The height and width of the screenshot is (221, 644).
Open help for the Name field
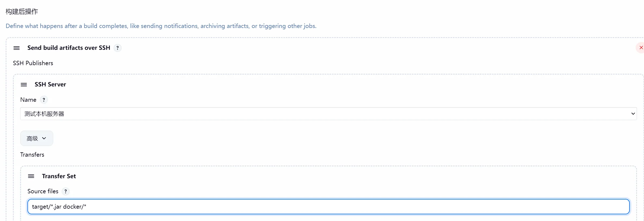44,100
